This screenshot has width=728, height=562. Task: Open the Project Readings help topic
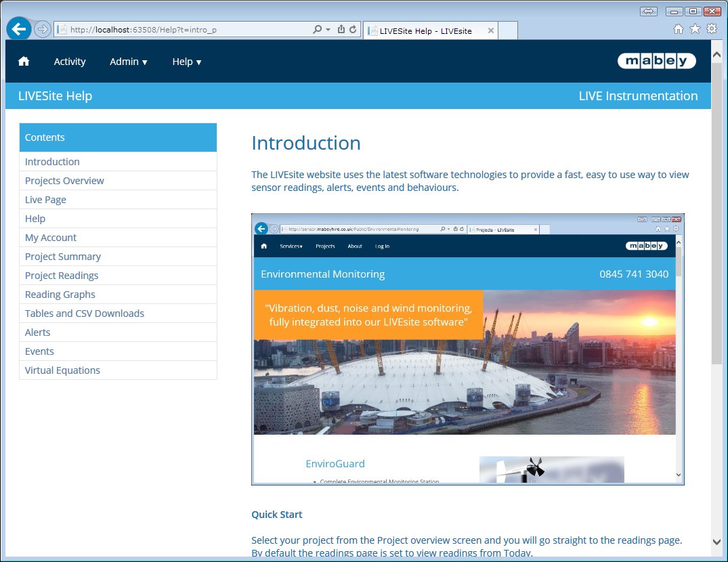pos(118,276)
